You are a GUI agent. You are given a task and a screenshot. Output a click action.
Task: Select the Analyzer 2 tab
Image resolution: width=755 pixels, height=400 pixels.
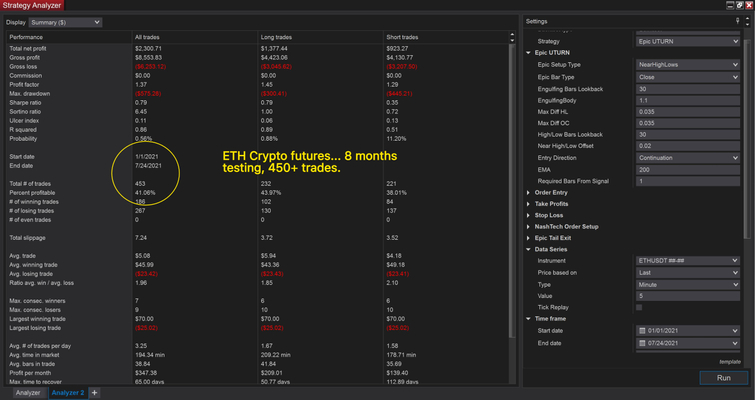tap(68, 393)
